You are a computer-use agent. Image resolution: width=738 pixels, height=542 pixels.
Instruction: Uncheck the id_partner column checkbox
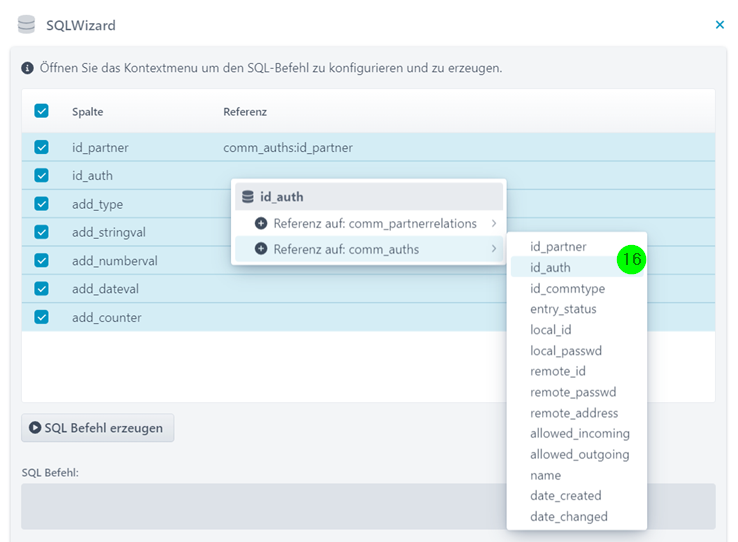[x=41, y=147]
